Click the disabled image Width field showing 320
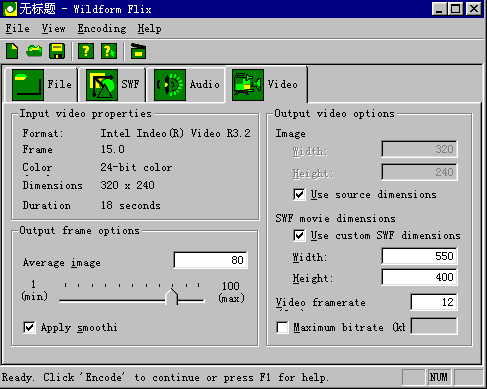 coord(419,149)
